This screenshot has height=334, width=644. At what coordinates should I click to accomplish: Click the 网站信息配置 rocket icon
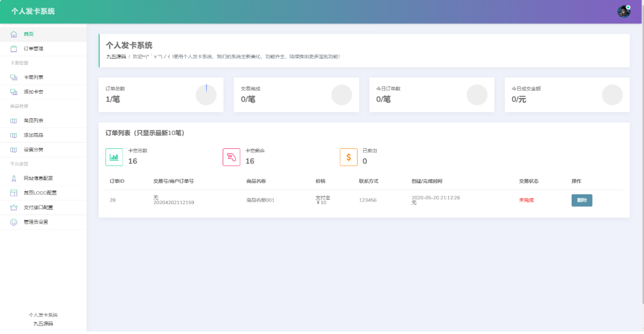click(13, 178)
